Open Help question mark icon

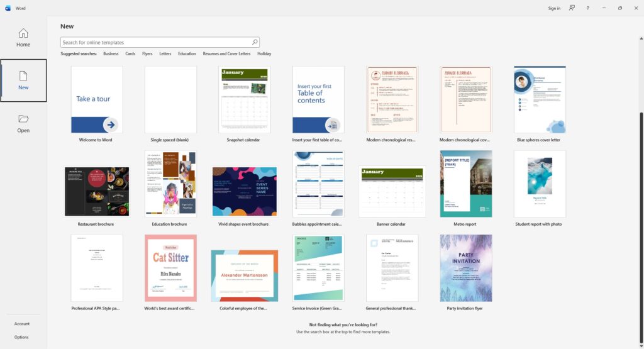click(588, 8)
